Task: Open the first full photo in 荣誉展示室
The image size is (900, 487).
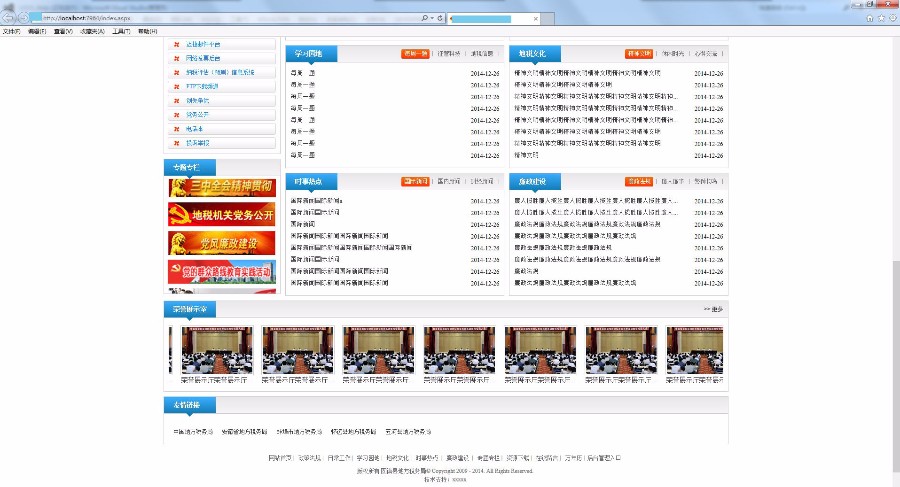Action: tap(216, 350)
